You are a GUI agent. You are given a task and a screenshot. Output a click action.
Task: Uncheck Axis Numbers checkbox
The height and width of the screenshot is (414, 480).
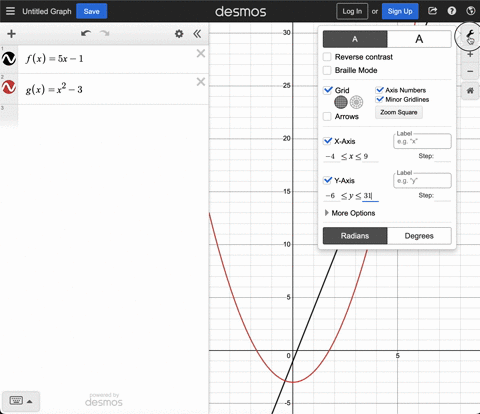pyautogui.click(x=379, y=90)
